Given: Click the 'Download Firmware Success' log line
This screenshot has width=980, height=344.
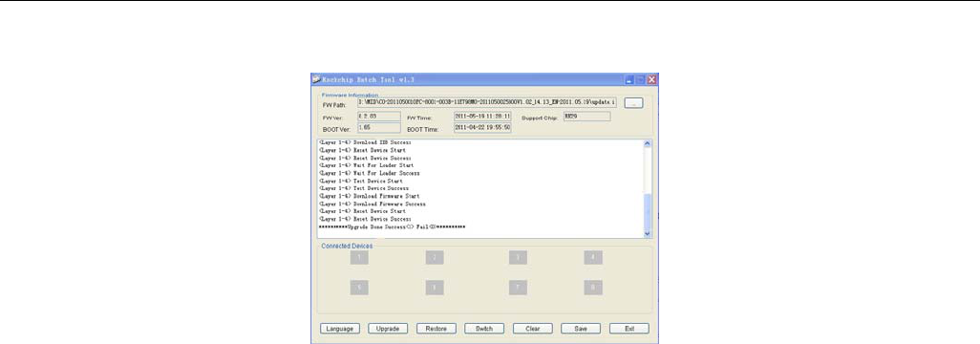Looking at the screenshot, I should (x=372, y=204).
